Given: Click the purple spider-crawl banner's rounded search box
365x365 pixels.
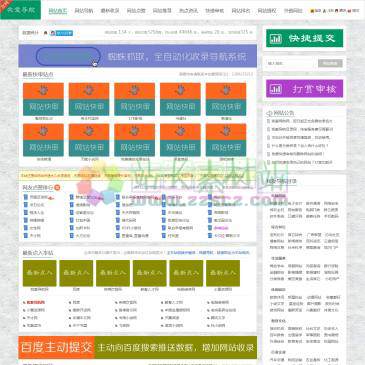Looking at the screenshot, I should tap(68, 56).
